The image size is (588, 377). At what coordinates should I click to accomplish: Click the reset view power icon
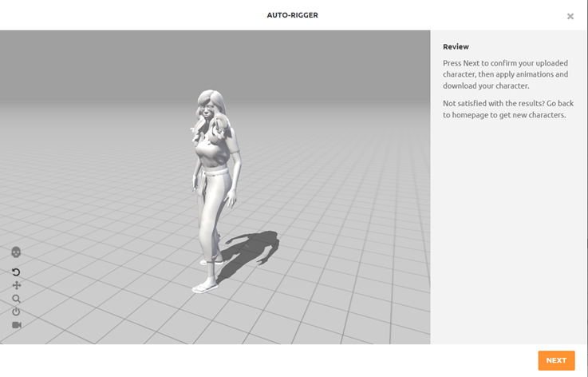[x=16, y=312]
